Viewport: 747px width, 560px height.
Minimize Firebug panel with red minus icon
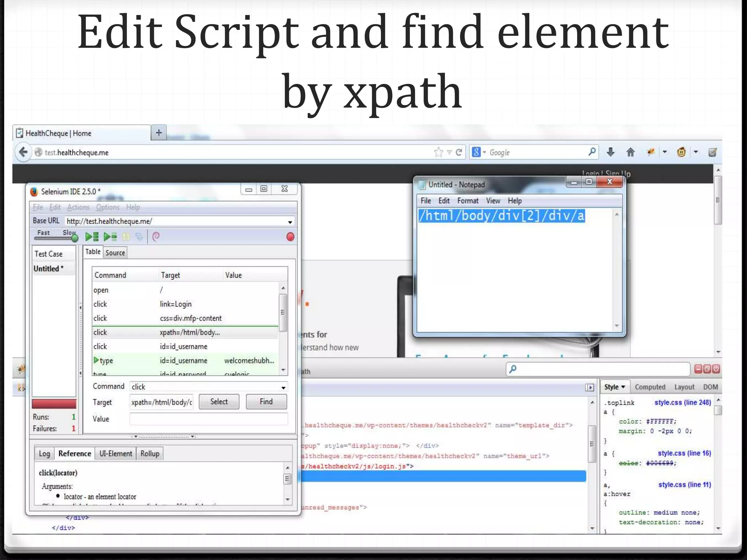pyautogui.click(x=698, y=369)
